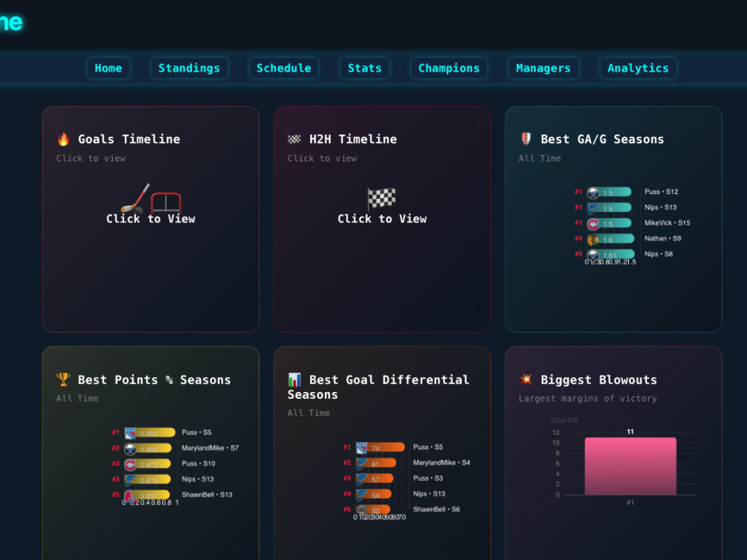Click the Canadiens logo on Puss S10 row
Screen dimensions: 747x560
point(130,464)
